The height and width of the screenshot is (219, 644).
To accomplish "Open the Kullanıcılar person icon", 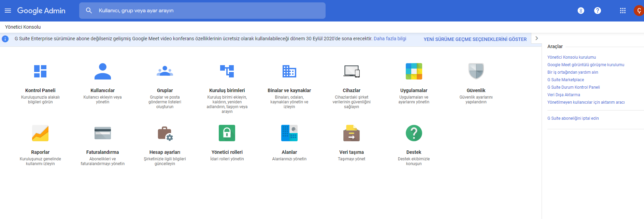I will (103, 71).
